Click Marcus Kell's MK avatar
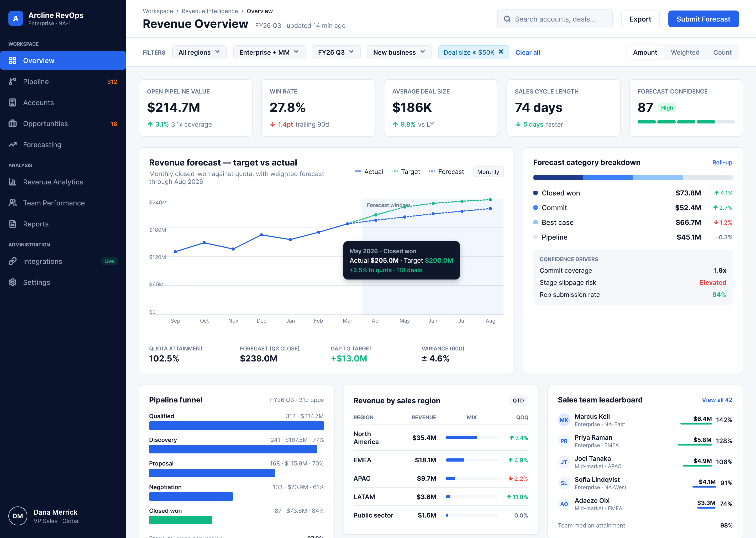 point(564,420)
